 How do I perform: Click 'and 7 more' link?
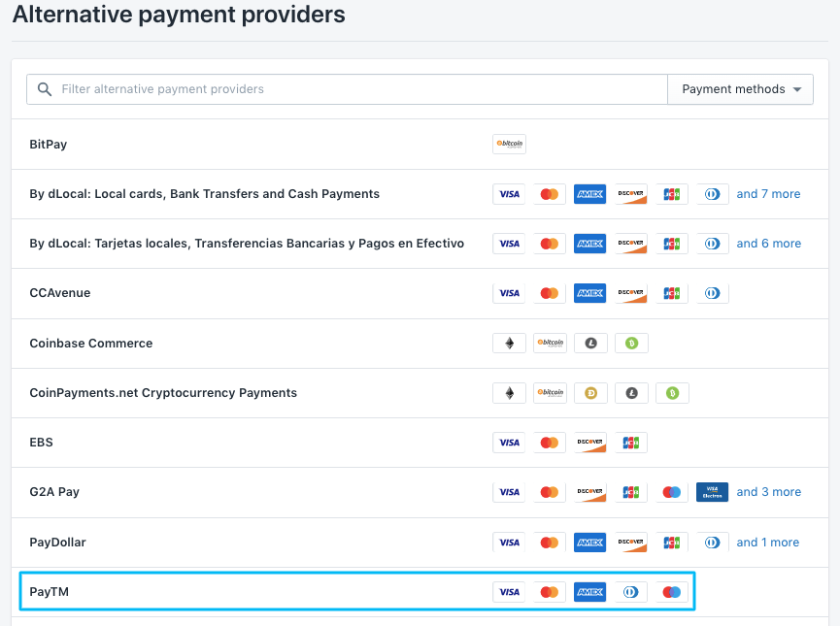coord(768,194)
